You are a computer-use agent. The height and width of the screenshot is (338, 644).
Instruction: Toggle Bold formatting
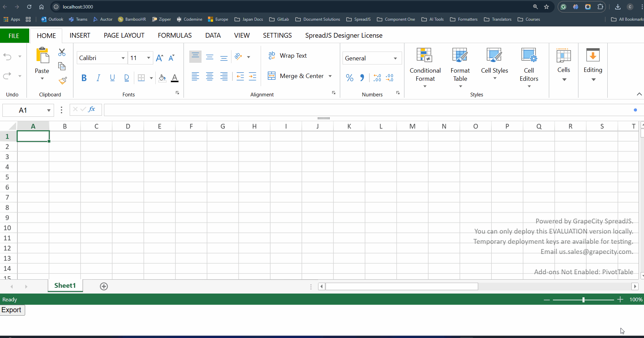click(84, 78)
